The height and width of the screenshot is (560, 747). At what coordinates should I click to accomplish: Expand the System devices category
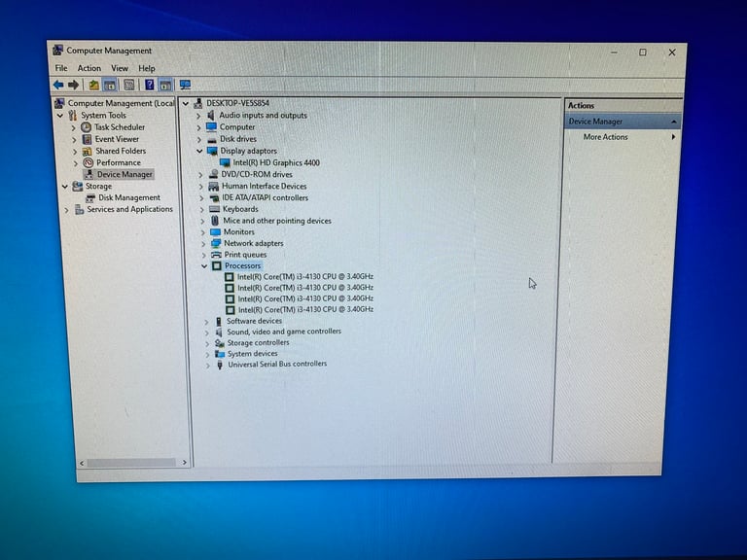tap(207, 354)
